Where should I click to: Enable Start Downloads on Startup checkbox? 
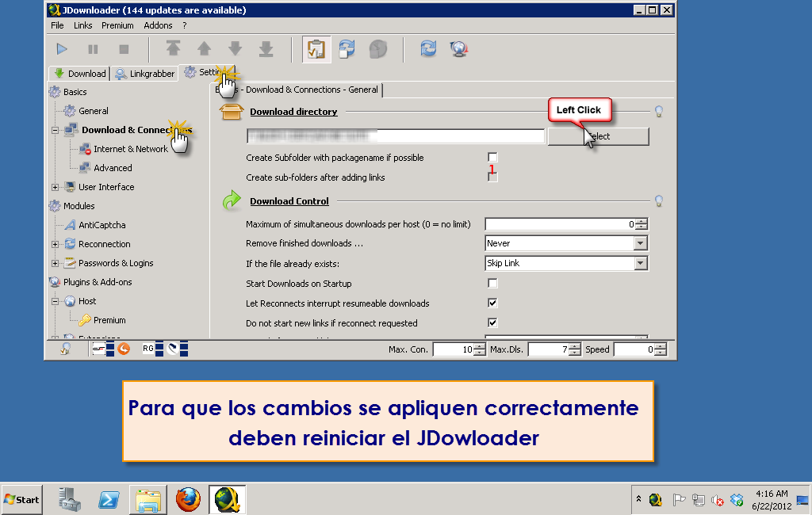492,284
